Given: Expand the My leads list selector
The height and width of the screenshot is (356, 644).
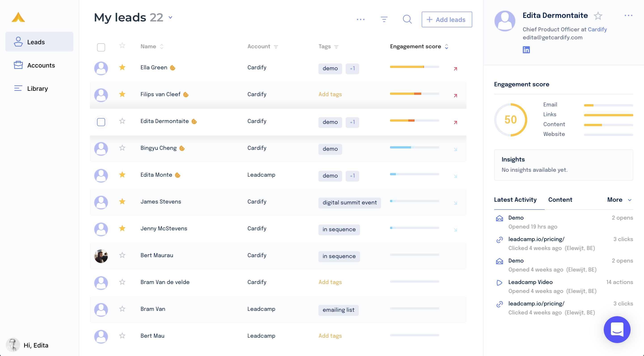Looking at the screenshot, I should click(170, 17).
